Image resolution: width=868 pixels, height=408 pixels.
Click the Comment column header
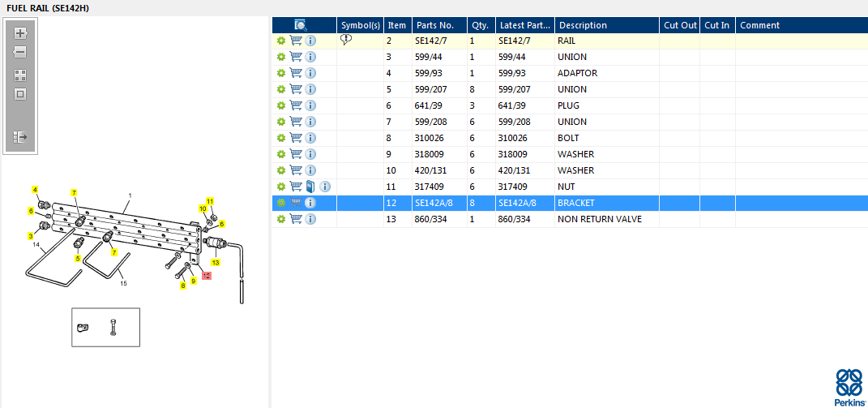coord(802,25)
